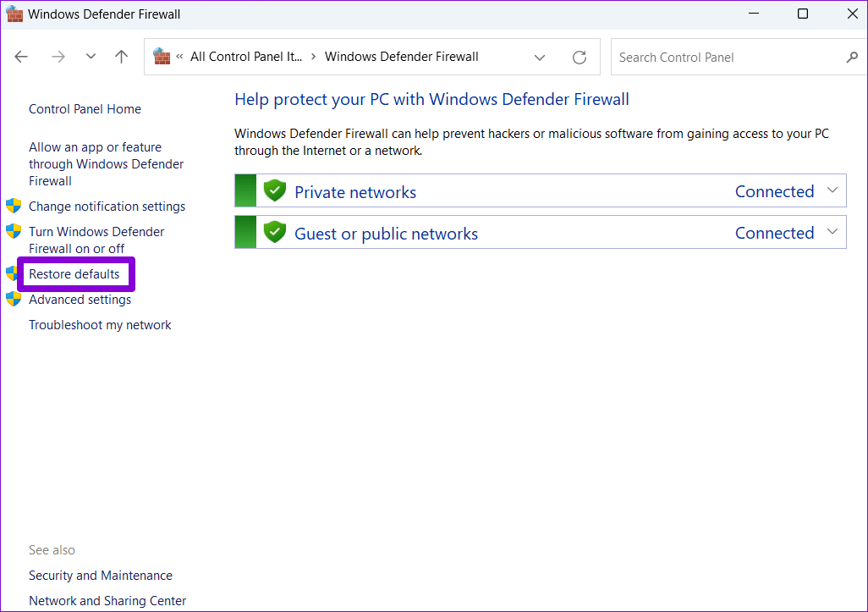868x612 pixels.
Task: Expand the Private networks section chevron
Action: coord(832,190)
